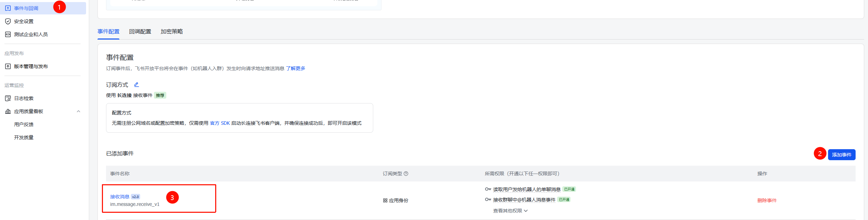Viewport: 868px width, 220px height.
Task: Open 用户反馈 in the sidebar
Action: tap(24, 124)
